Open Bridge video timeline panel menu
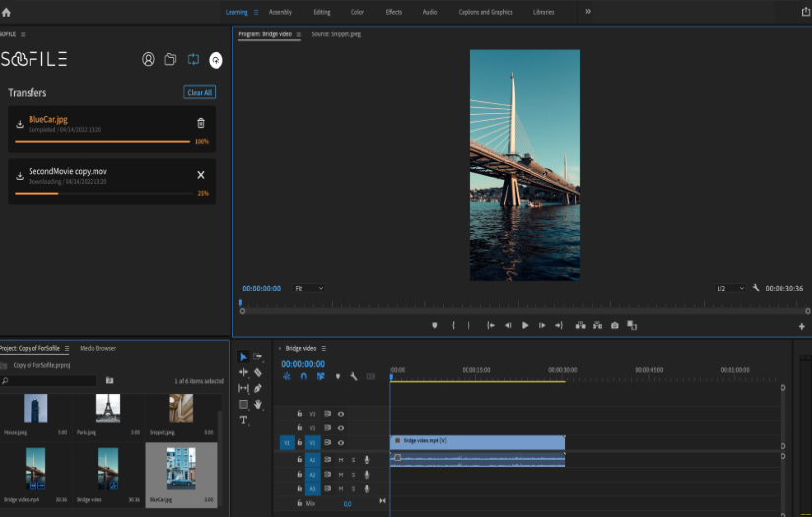812x517 pixels. pyautogui.click(x=324, y=349)
